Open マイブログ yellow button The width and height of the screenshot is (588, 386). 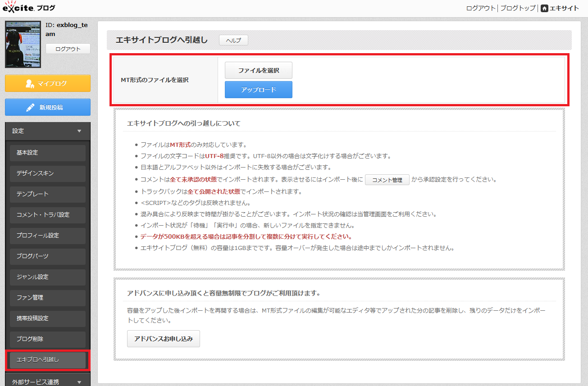click(x=48, y=83)
